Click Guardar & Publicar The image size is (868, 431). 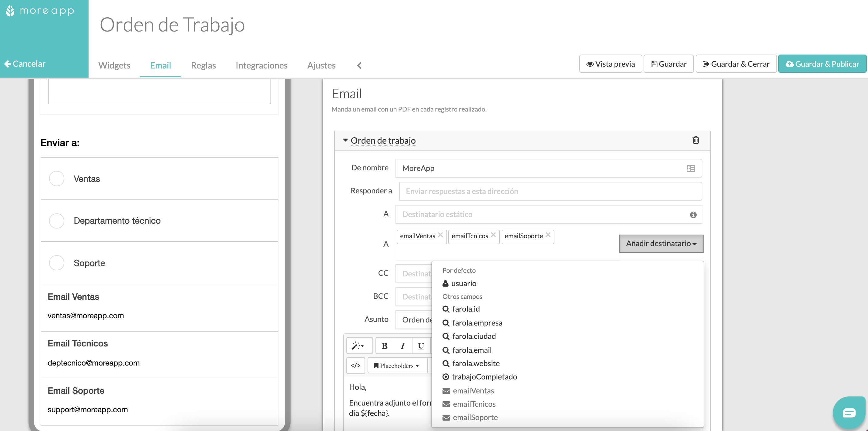pos(822,64)
